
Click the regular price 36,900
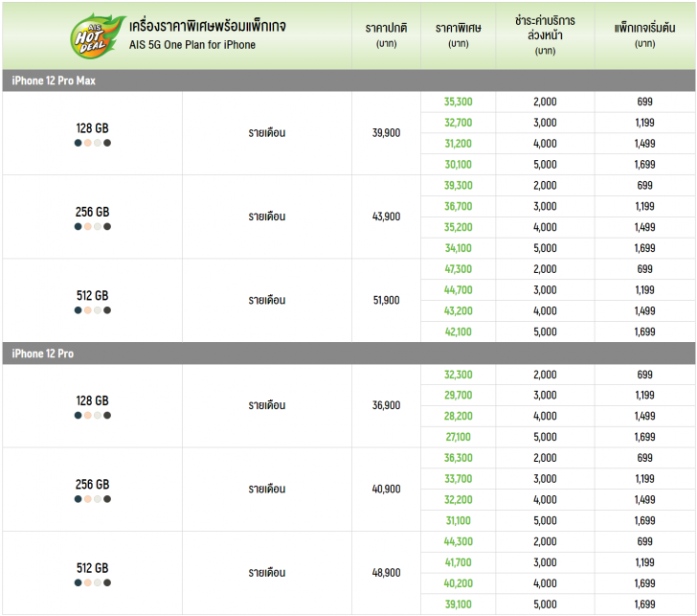coord(386,405)
